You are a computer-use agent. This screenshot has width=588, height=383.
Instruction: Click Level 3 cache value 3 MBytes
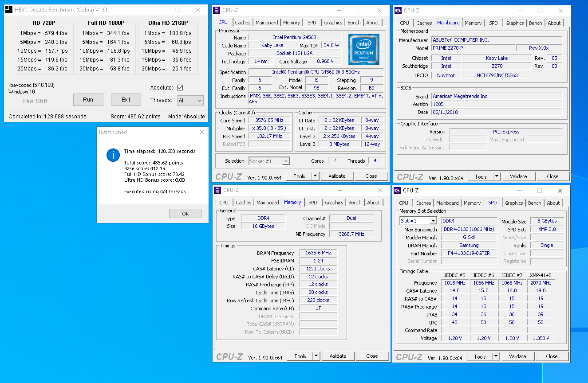[x=339, y=145]
